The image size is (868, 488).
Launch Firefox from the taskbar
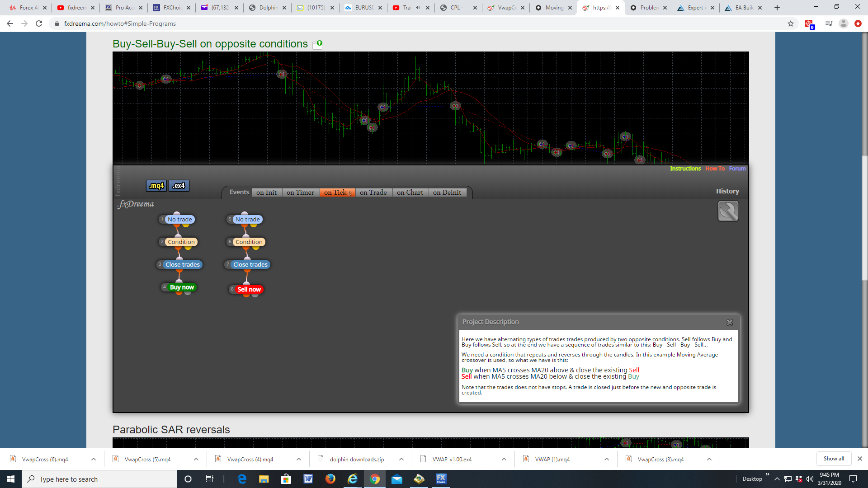(x=330, y=479)
